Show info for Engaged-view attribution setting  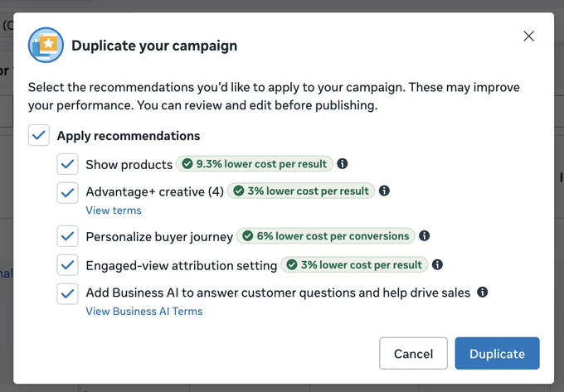[437, 265]
